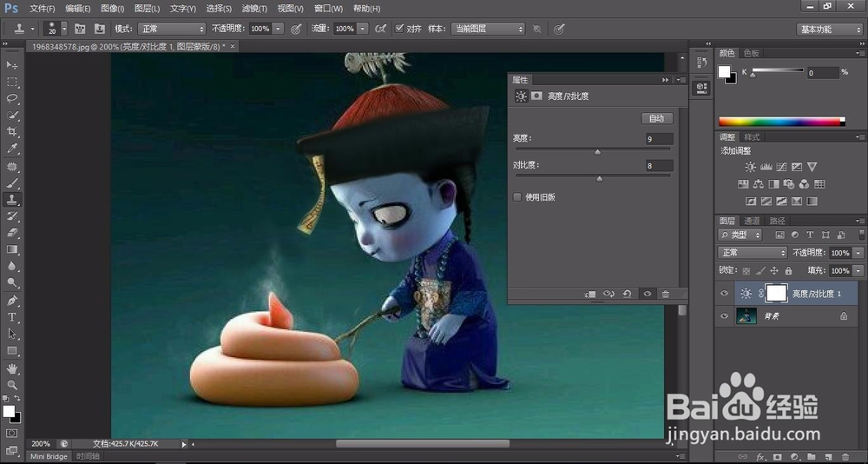The height and width of the screenshot is (464, 868).
Task: Open the Image menu
Action: click(x=112, y=9)
